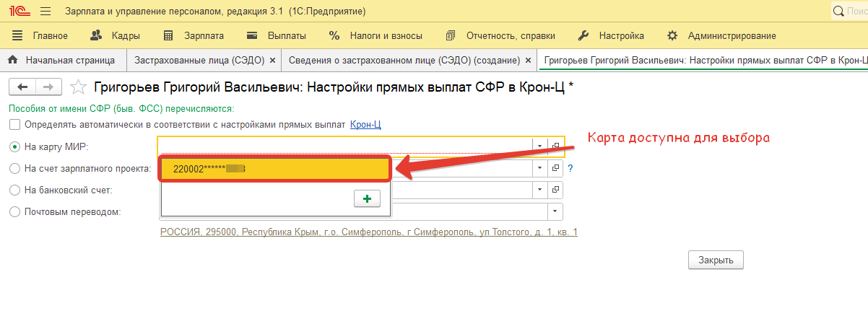Toggle automatic direct payments settings checkbox
Screen dimensions: 868x316
point(15,125)
